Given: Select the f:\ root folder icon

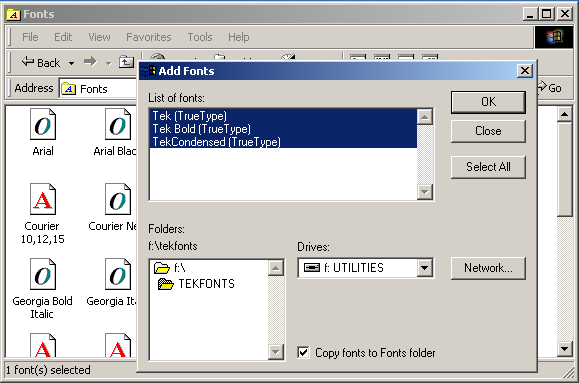Looking at the screenshot, I should 162,267.
